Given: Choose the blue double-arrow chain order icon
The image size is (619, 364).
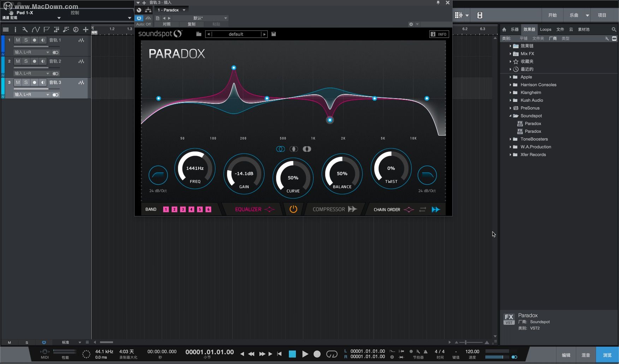Looking at the screenshot, I should point(436,210).
